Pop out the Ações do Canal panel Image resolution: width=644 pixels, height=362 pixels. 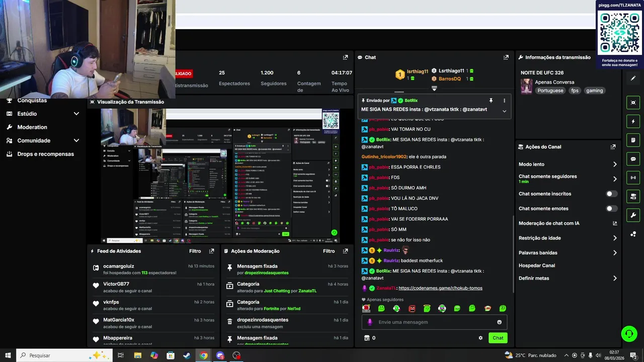point(613,147)
